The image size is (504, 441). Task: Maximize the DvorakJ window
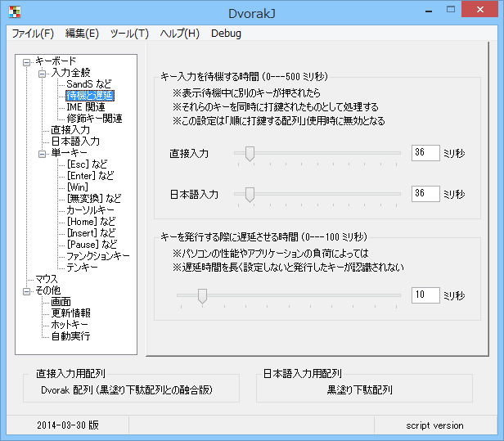click(x=451, y=10)
